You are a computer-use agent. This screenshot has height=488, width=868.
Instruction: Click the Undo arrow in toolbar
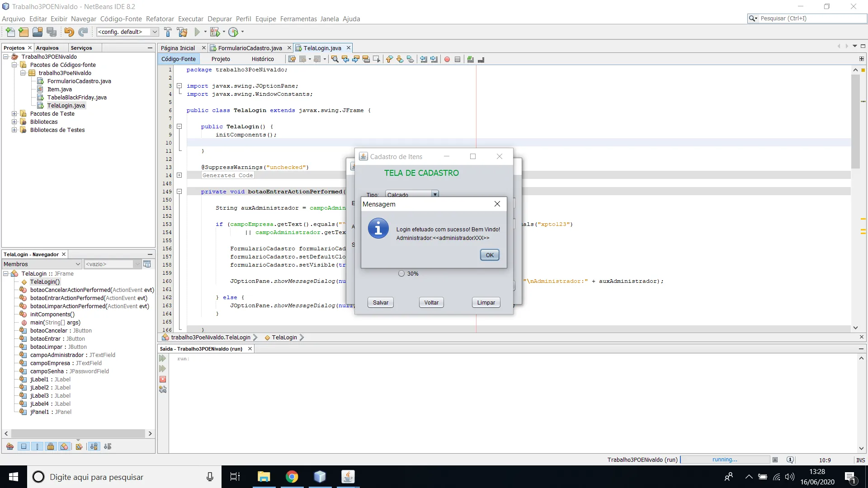[x=69, y=32]
